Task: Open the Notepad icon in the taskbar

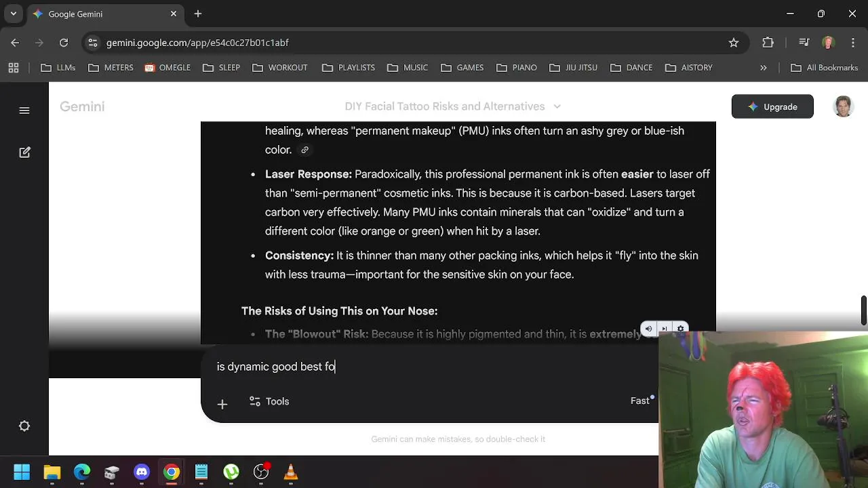Action: (201, 472)
